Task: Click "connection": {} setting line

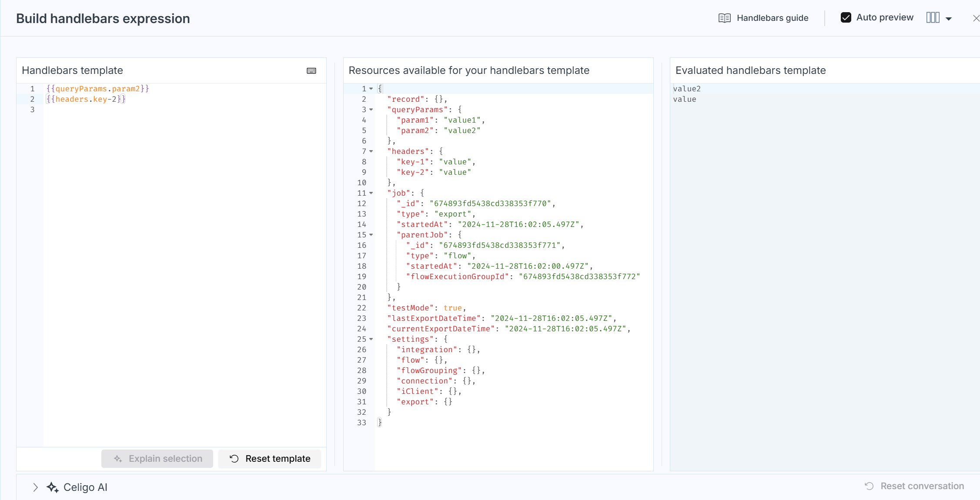Action: [x=436, y=381]
